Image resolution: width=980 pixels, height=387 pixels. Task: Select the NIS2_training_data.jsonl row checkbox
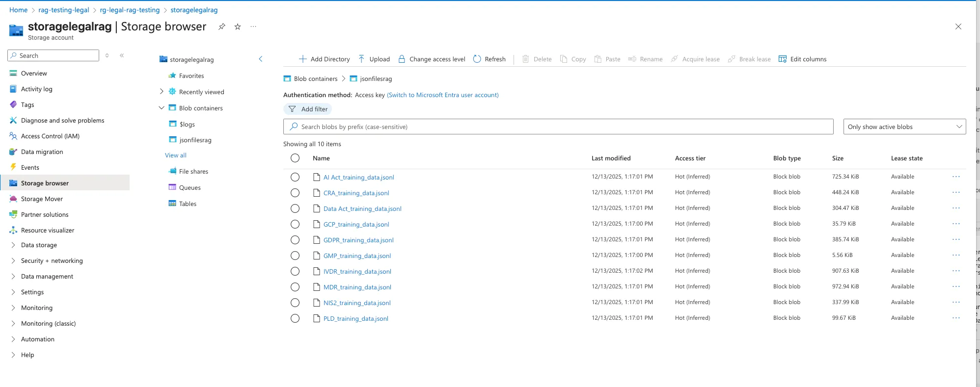pyautogui.click(x=295, y=303)
